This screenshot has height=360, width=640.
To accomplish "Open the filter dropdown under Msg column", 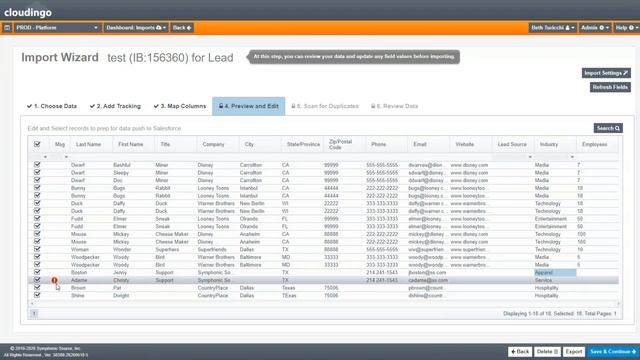I will [x=66, y=157].
